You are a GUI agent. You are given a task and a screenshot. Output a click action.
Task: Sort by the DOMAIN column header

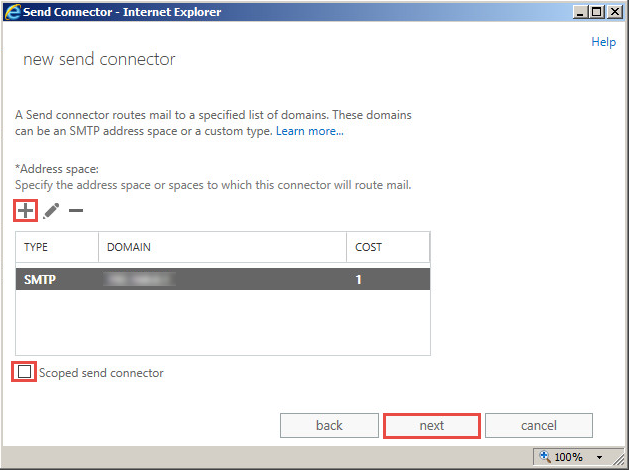point(222,247)
